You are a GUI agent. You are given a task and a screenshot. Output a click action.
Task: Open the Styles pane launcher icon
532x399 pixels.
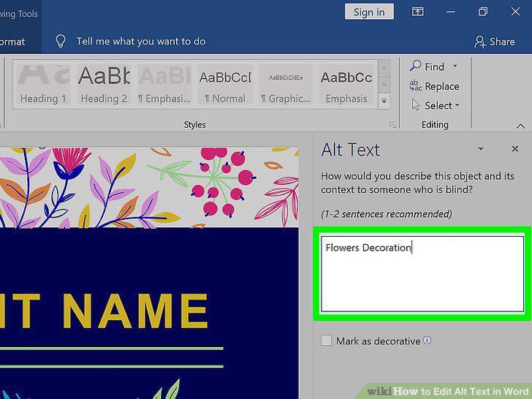[392, 125]
